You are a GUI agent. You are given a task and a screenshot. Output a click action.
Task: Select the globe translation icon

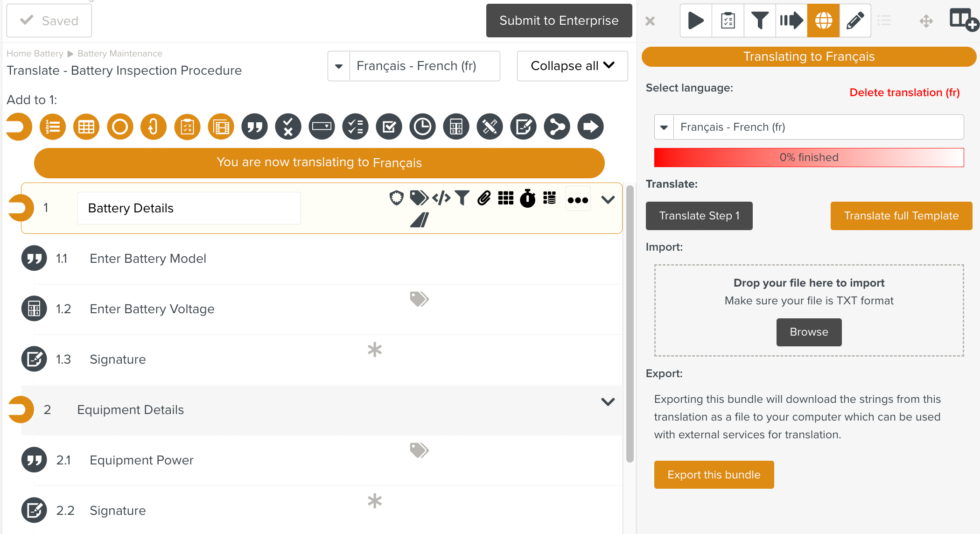pyautogui.click(x=823, y=21)
